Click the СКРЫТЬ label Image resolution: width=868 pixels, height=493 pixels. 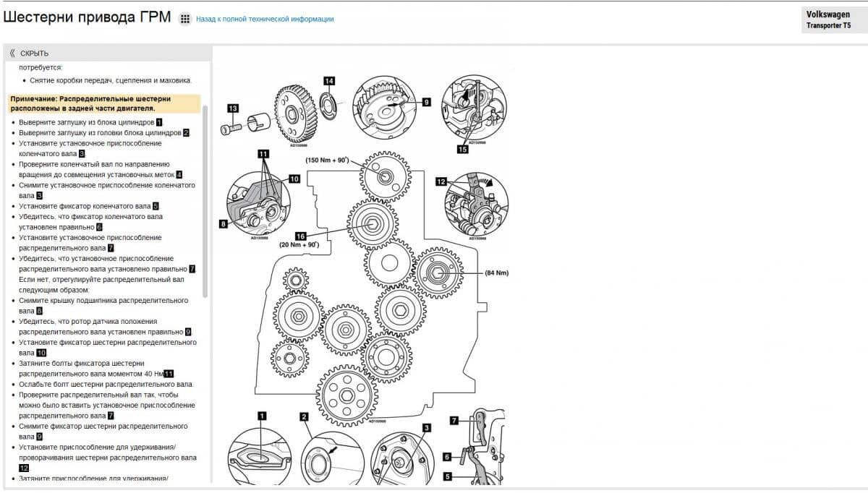(34, 53)
